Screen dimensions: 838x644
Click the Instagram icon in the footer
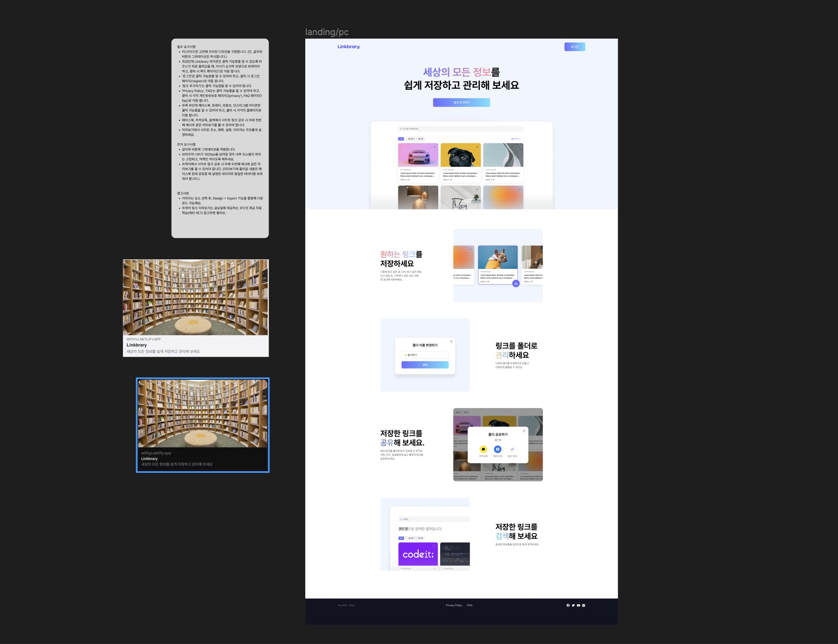click(583, 605)
